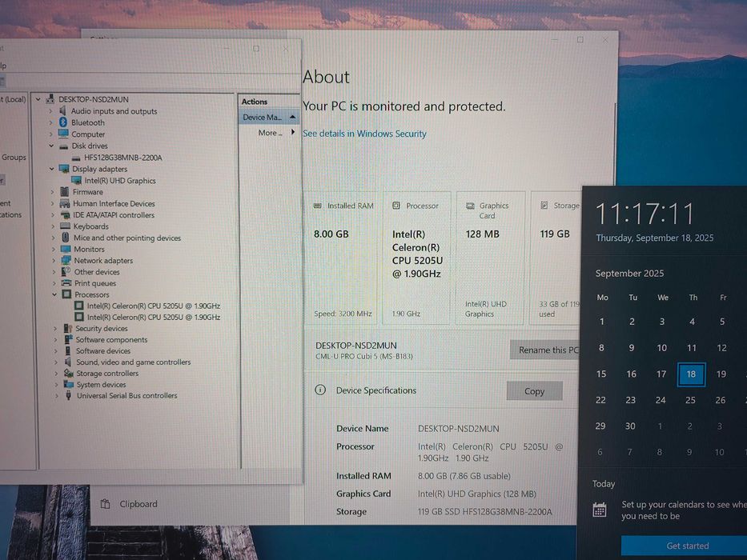Select September 1 in the calendar
Image resolution: width=747 pixels, height=560 pixels.
point(602,322)
